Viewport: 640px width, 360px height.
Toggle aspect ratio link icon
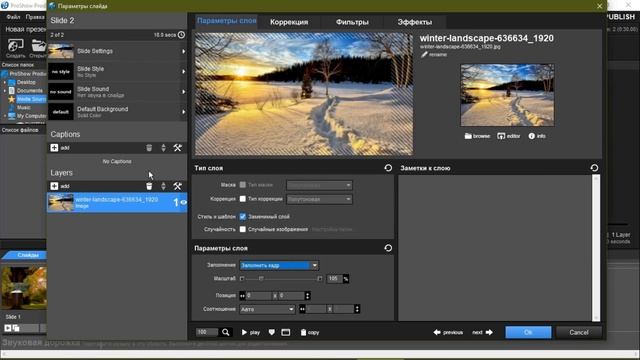[x=302, y=309]
